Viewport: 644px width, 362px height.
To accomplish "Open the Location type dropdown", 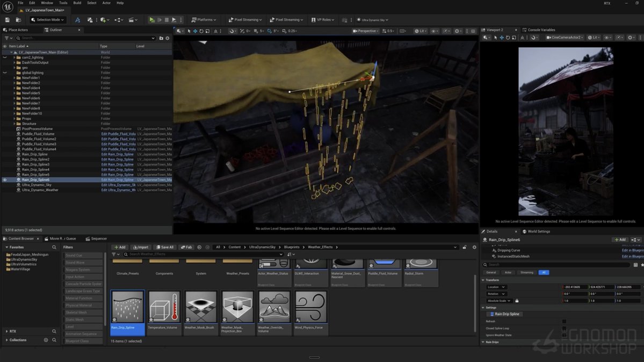I will [x=496, y=287].
